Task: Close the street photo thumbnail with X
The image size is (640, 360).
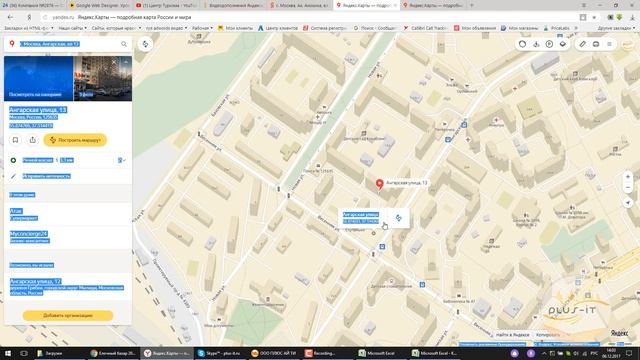Action: (114, 62)
